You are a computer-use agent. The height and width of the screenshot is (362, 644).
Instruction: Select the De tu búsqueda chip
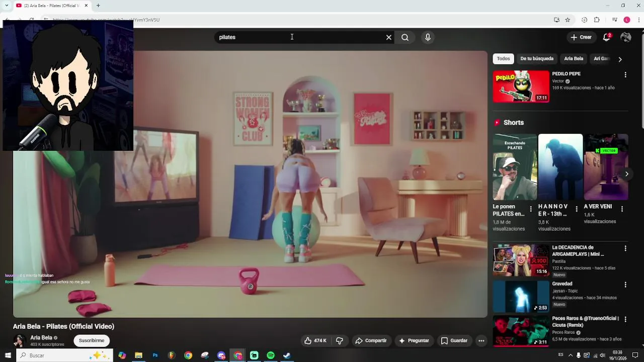(x=537, y=59)
